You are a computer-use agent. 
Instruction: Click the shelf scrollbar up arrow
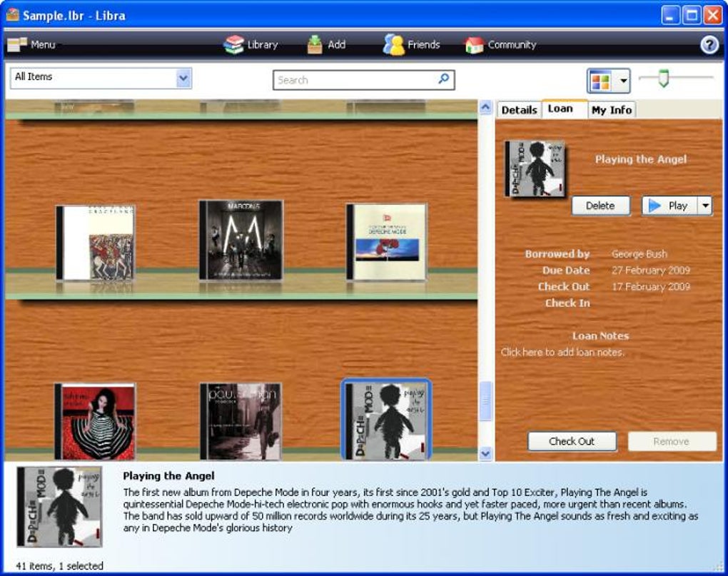tap(485, 107)
